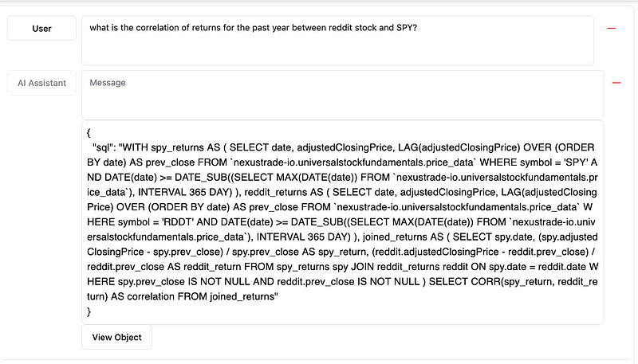Click the SQL JSON output block
The height and width of the screenshot is (364, 638).
tap(341, 222)
